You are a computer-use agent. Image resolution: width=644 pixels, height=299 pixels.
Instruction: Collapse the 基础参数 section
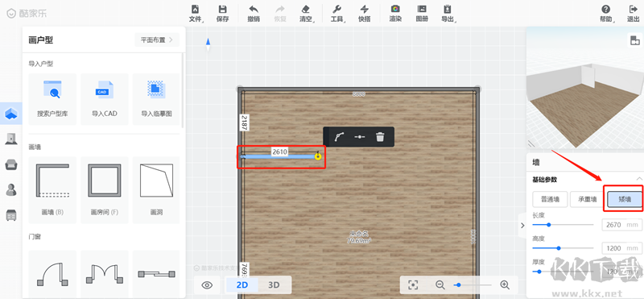[639, 179]
